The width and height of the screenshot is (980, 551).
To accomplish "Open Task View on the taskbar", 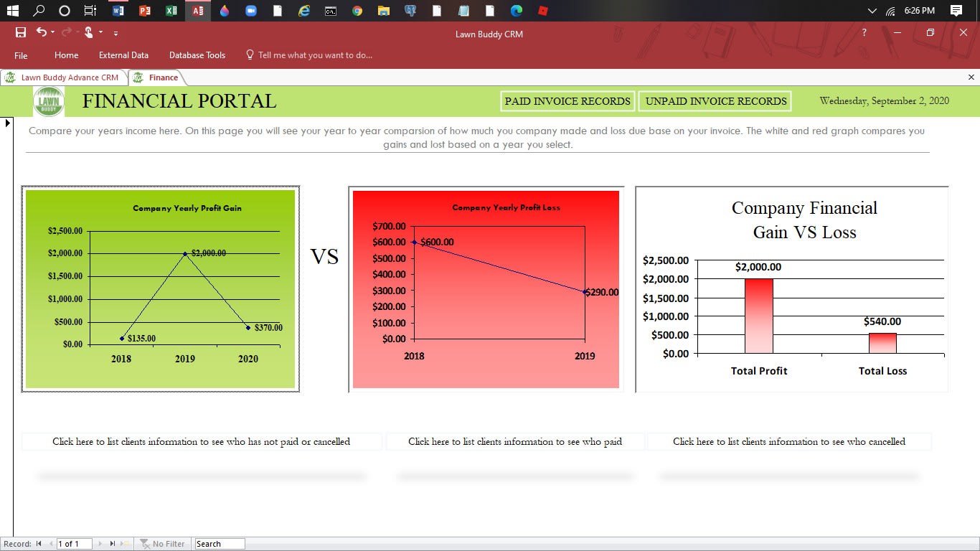I will 90,11.
